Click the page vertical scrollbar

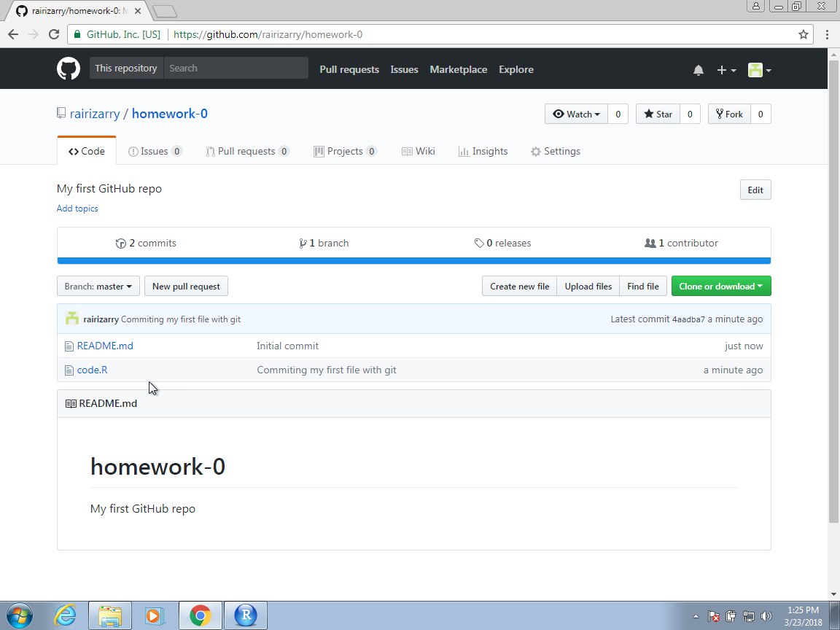point(833,291)
